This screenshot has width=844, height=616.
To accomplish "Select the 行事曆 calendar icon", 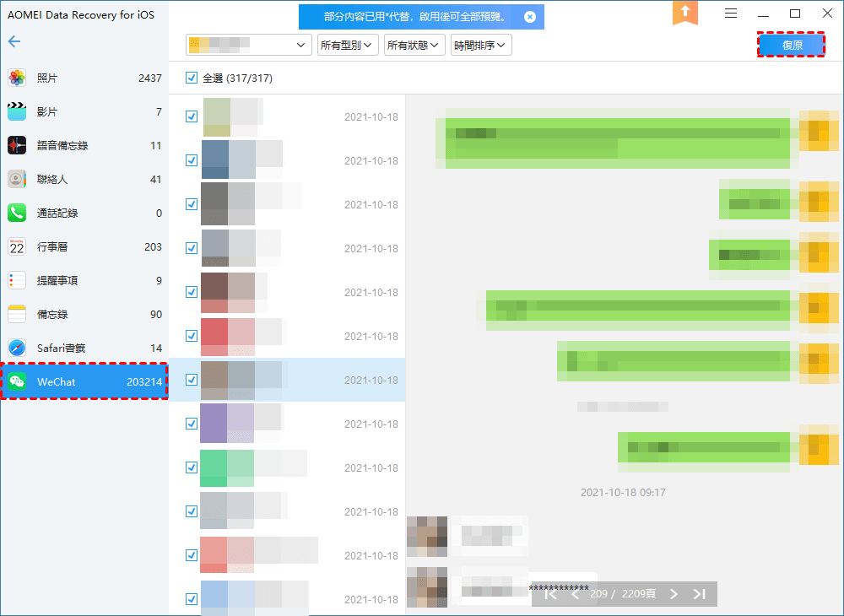I will [17, 247].
